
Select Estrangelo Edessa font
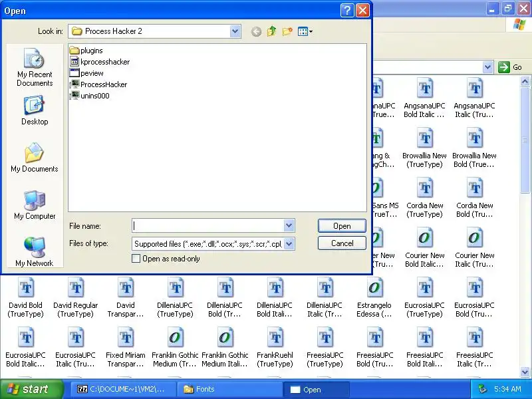pos(374,297)
